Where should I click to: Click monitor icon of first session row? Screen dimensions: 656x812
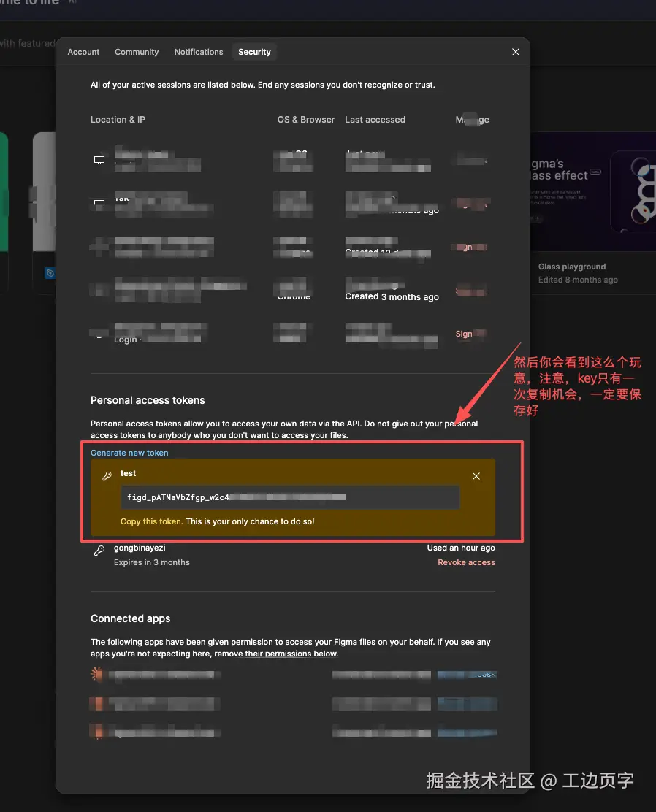point(99,160)
